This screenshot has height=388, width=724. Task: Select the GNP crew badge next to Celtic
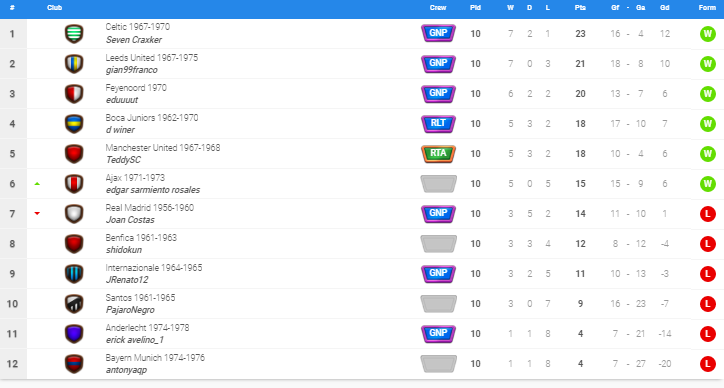[x=438, y=33]
